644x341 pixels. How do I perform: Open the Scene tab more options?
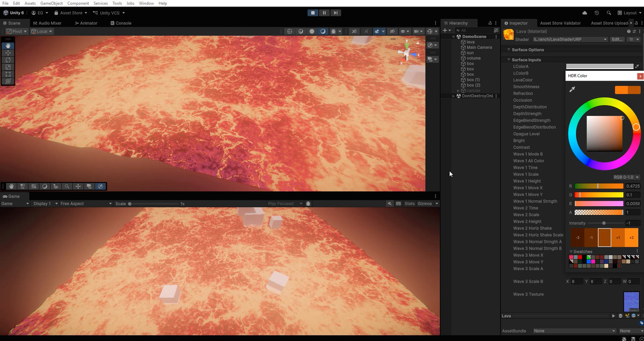(435, 23)
